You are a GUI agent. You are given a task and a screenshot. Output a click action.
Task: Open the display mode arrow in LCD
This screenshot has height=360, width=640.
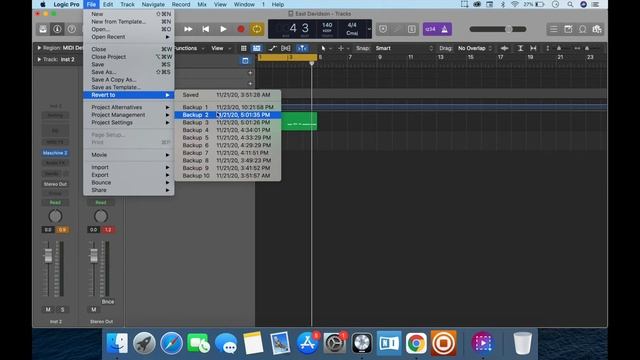(x=369, y=29)
